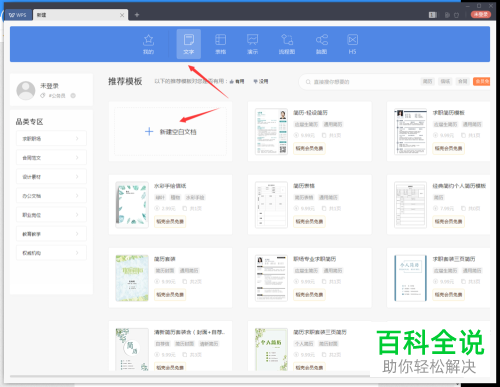This screenshot has width=500, height=387.
Task: Open the 求职简历模板 template thumbnail
Action: [x=410, y=131]
